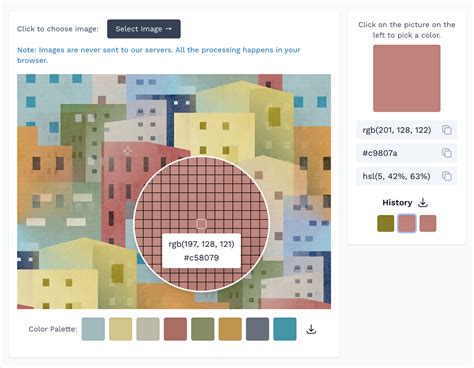The height and width of the screenshot is (368, 474).
Task: Choose the slate gray palette swatch
Action: [x=257, y=329]
